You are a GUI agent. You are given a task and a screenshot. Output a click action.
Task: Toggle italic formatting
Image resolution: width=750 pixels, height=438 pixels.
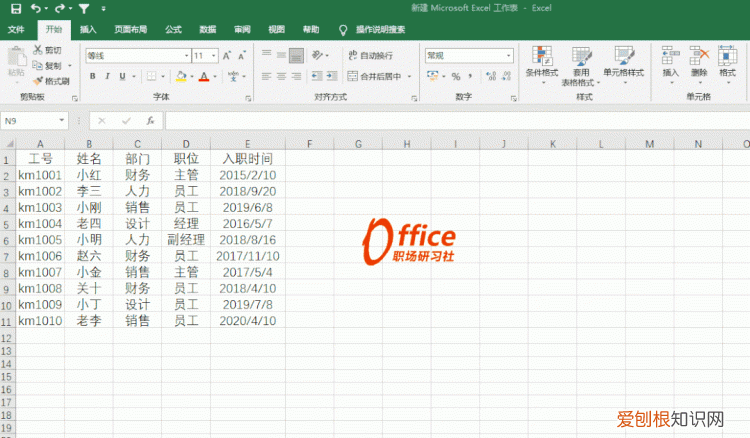click(108, 76)
